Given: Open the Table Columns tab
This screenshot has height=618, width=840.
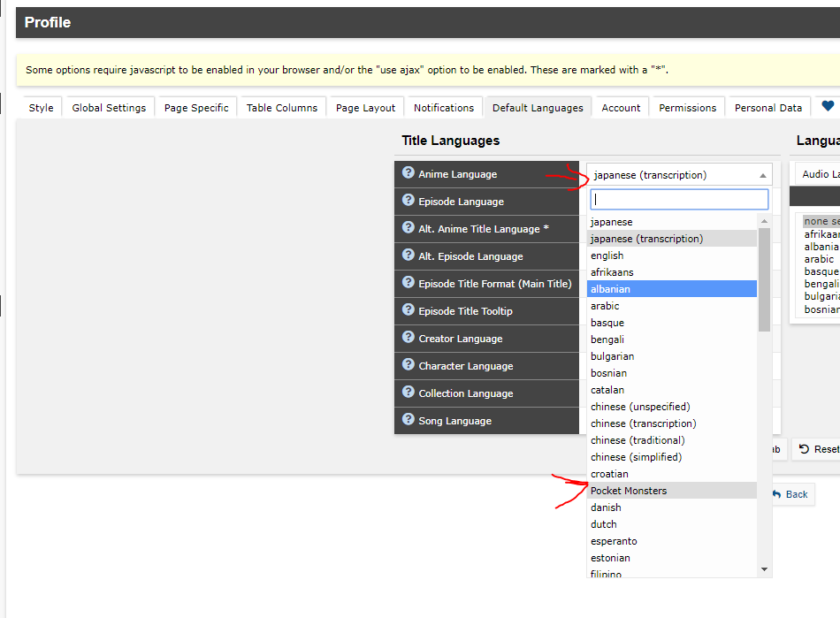Looking at the screenshot, I should click(281, 108).
